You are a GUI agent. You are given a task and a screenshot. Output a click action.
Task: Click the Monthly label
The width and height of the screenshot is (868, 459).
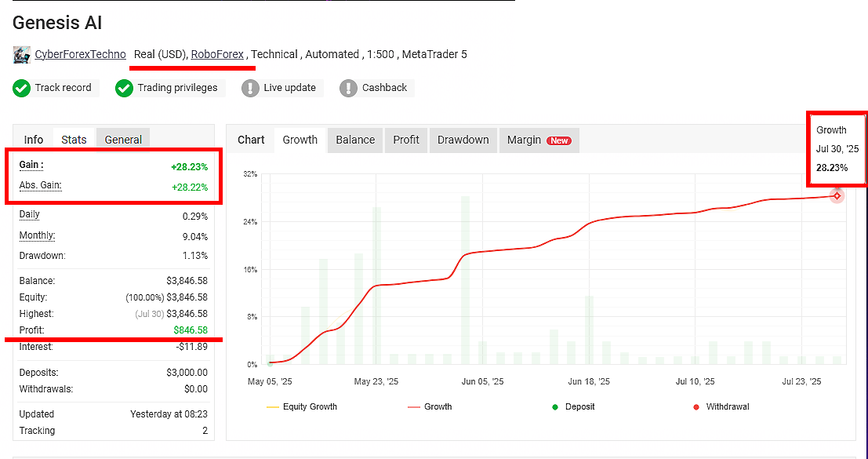[x=37, y=235]
